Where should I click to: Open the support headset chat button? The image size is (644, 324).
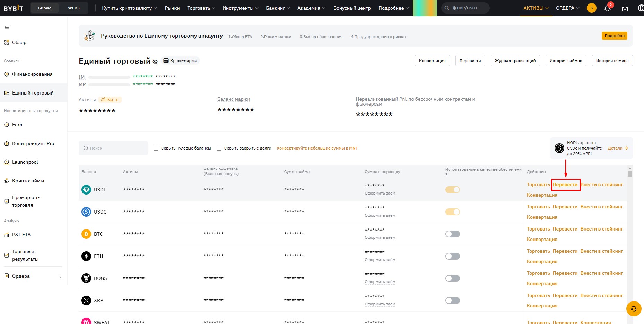click(634, 309)
